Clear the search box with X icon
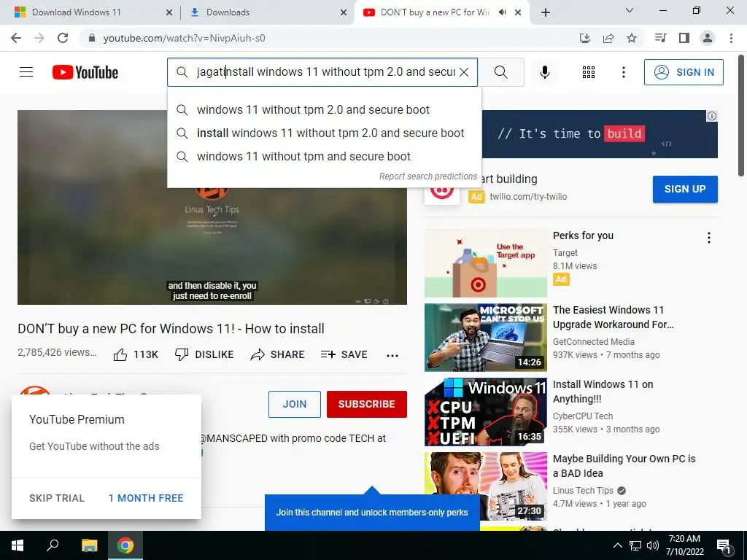 tap(464, 72)
